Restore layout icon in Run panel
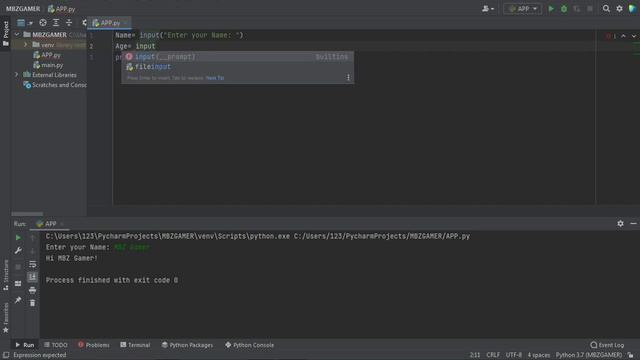 coord(18,283)
